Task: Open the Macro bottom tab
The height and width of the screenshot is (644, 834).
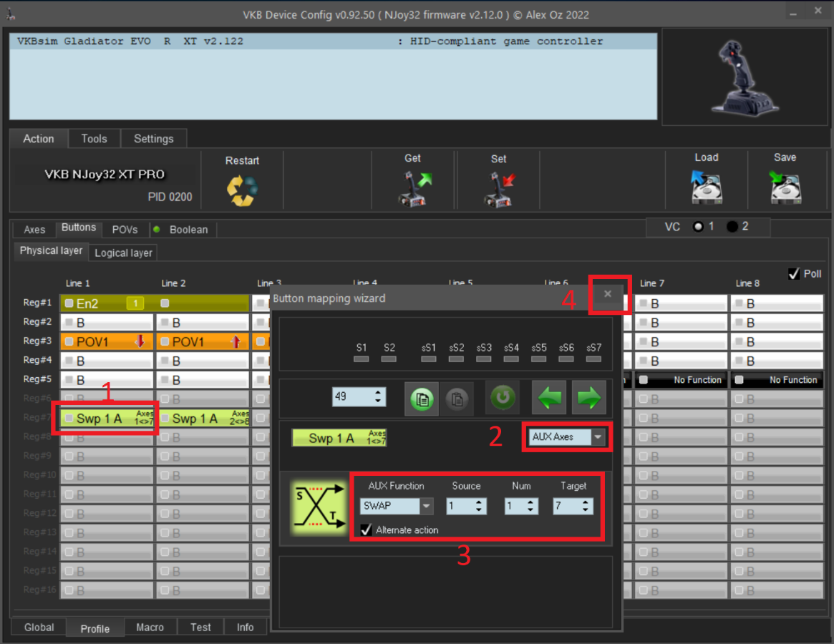Action: [150, 627]
